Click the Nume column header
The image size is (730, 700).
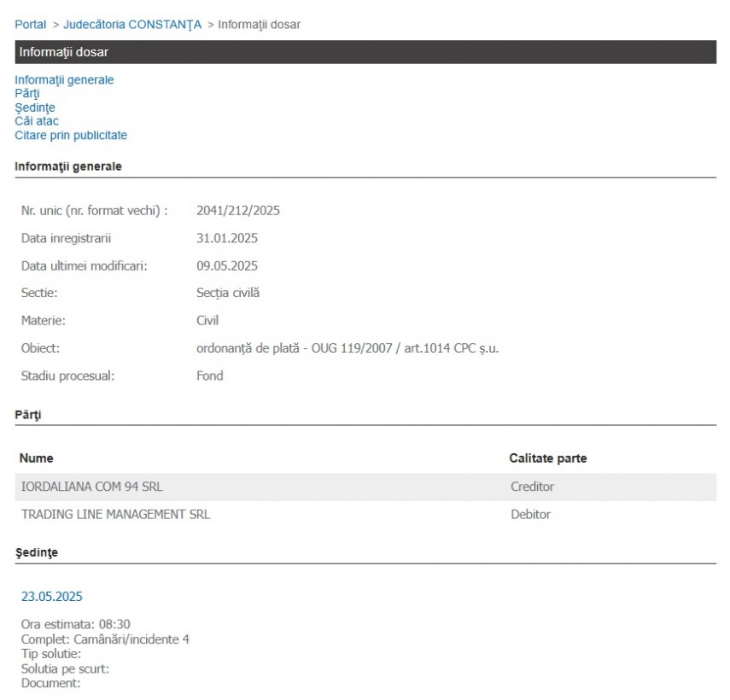[37, 458]
